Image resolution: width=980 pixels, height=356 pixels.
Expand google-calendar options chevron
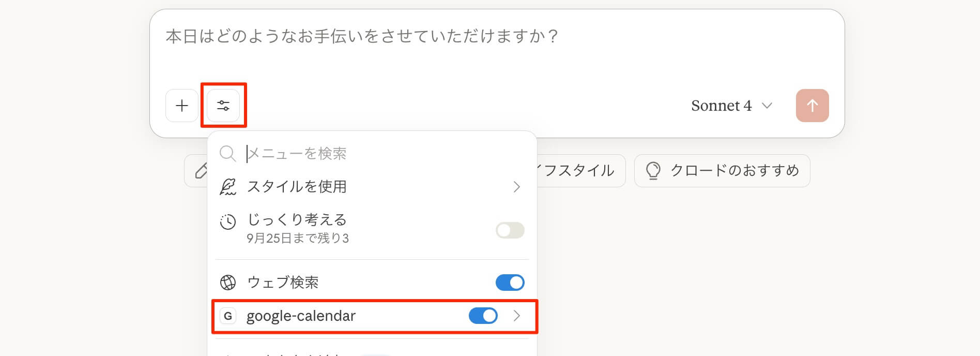(516, 316)
